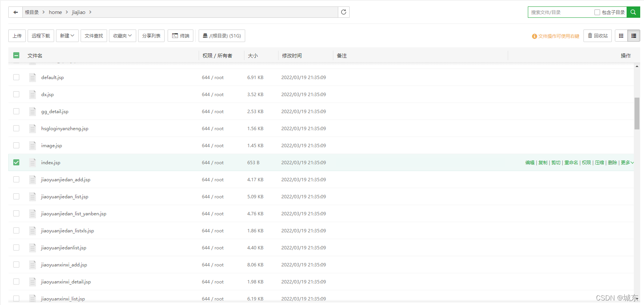Image resolution: width=644 pixels, height=305 pixels.
Task: Check the default.jsp row checkbox
Action: [x=16, y=77]
